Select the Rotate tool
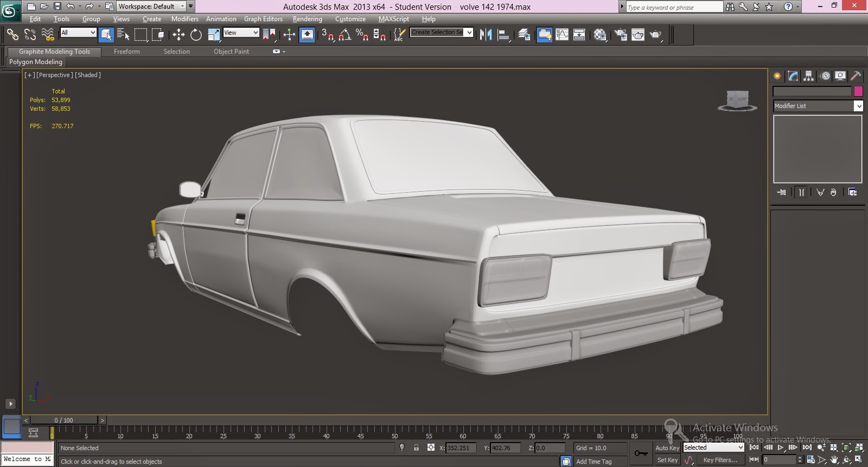The image size is (868, 467). (196, 35)
